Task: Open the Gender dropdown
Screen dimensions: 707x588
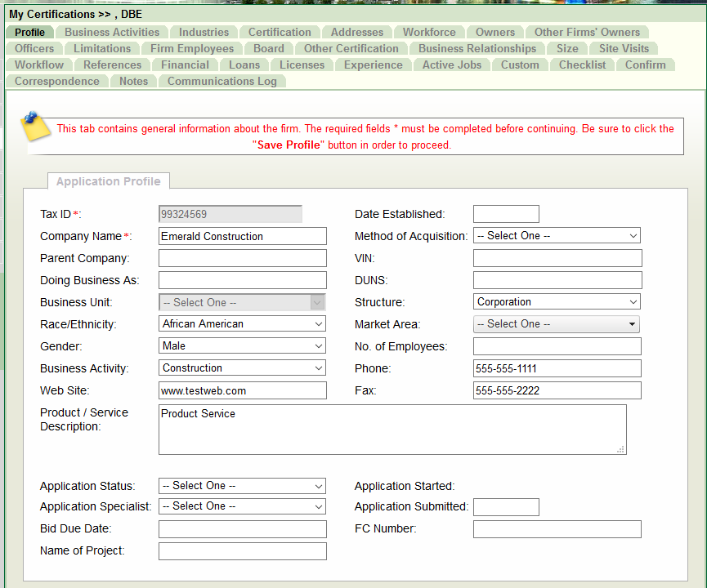Action: (242, 346)
